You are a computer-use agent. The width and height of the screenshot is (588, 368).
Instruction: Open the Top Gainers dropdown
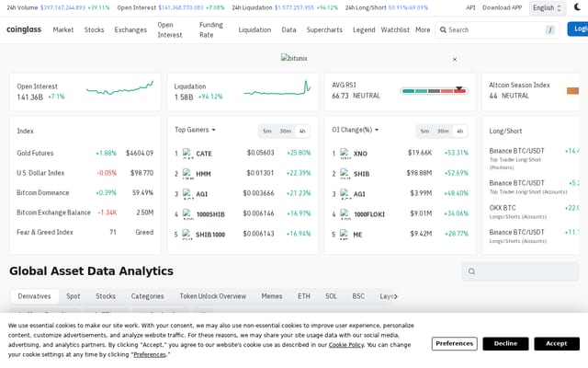(x=195, y=130)
